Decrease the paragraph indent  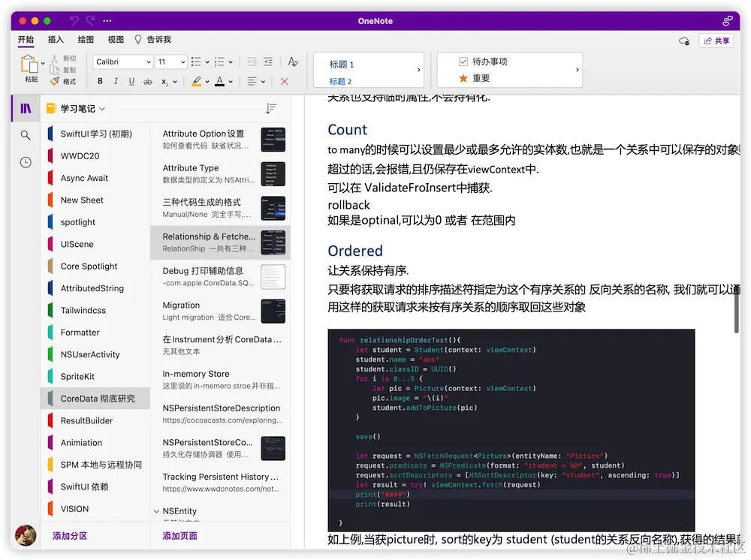(x=252, y=62)
